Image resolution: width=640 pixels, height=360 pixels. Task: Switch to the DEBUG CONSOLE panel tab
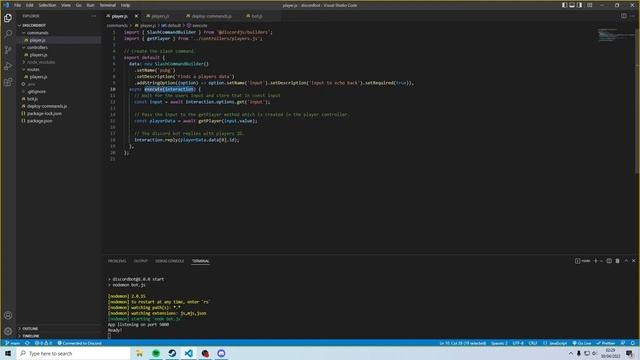(x=170, y=261)
